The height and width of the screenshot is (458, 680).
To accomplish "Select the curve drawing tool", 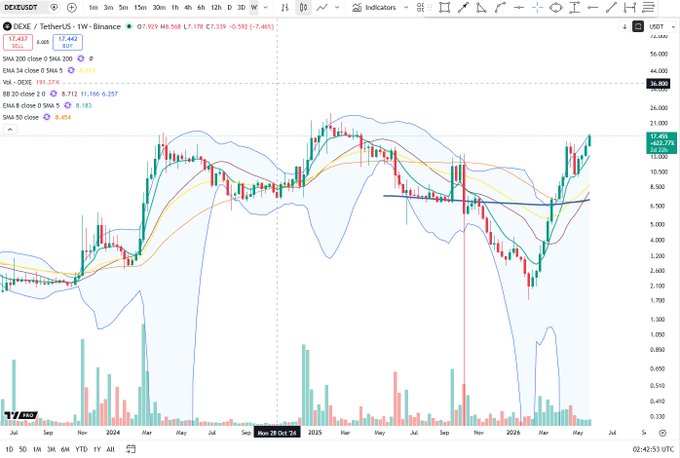I will pos(500,7).
